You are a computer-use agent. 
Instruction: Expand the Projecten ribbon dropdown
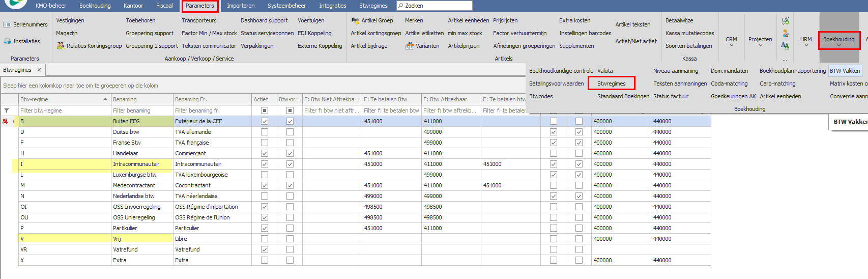(760, 41)
